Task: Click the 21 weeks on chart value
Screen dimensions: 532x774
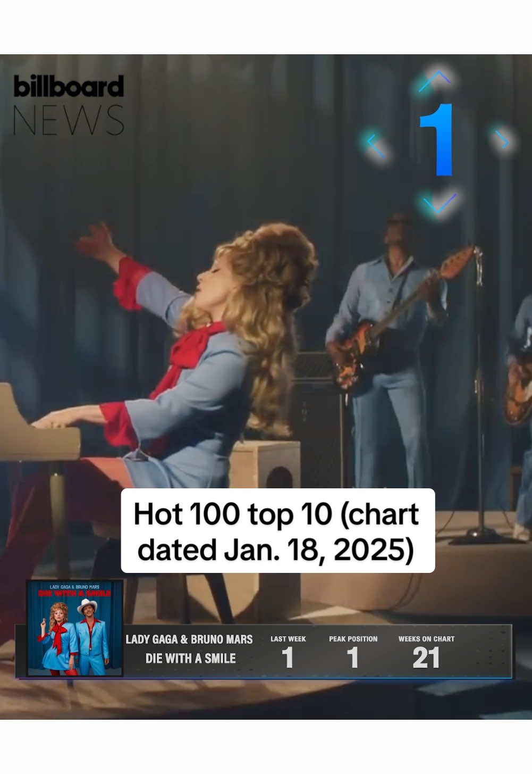Action: pyautogui.click(x=426, y=658)
